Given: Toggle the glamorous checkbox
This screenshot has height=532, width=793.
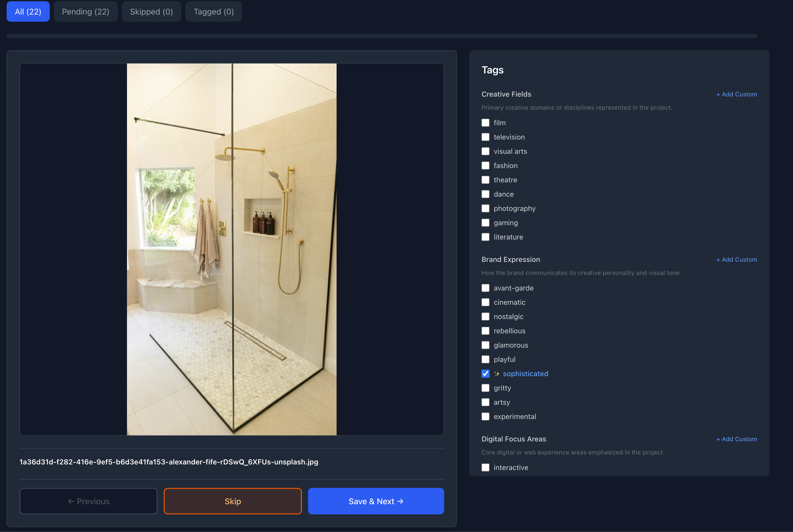Looking at the screenshot, I should click(485, 345).
